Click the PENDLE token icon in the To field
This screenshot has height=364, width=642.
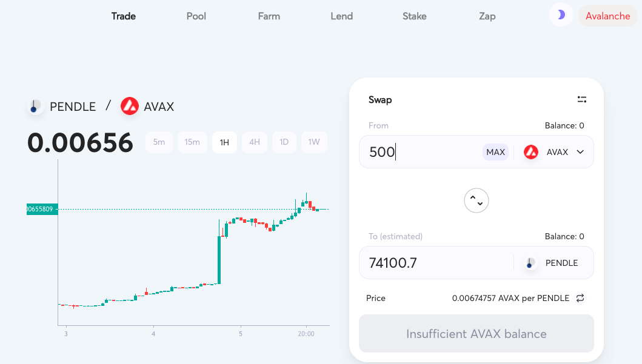[530, 263]
